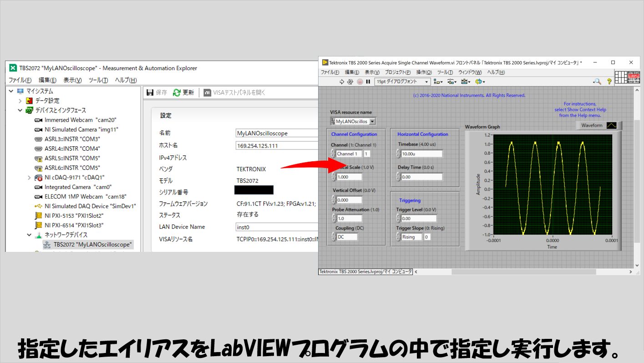Viewport: 644px width, 363px height.
Task: Click the Probe Attenuation field 1.0
Action: [x=349, y=219]
